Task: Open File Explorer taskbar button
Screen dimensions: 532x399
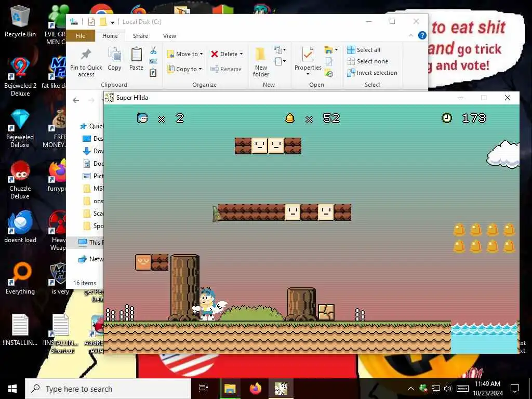Action: [230, 389]
